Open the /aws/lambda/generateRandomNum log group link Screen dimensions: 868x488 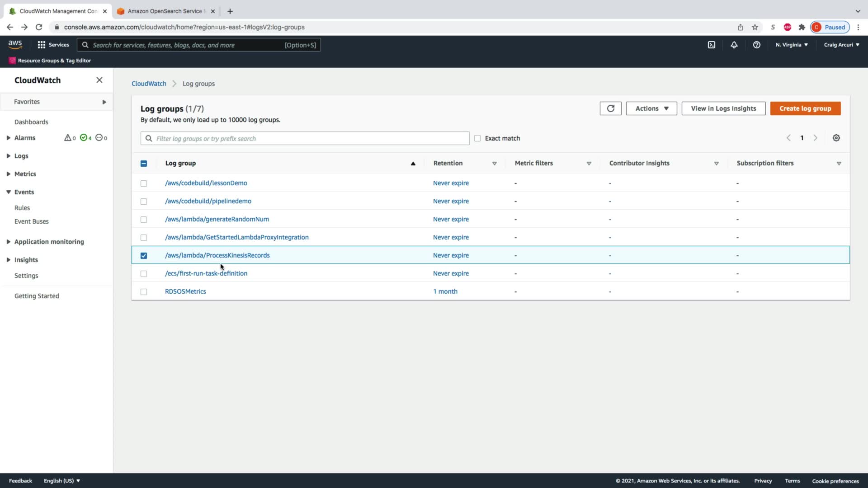pyautogui.click(x=217, y=219)
